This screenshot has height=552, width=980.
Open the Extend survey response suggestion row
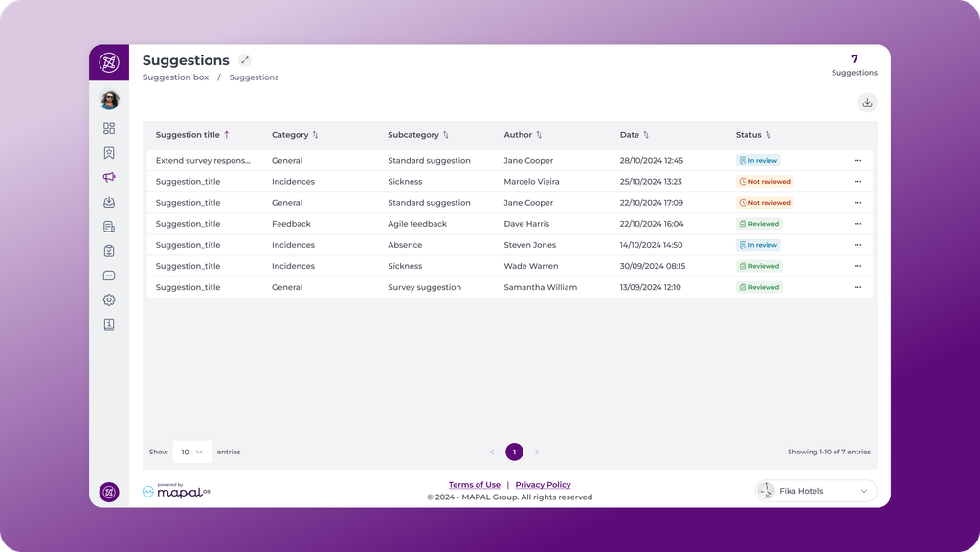pos(509,161)
